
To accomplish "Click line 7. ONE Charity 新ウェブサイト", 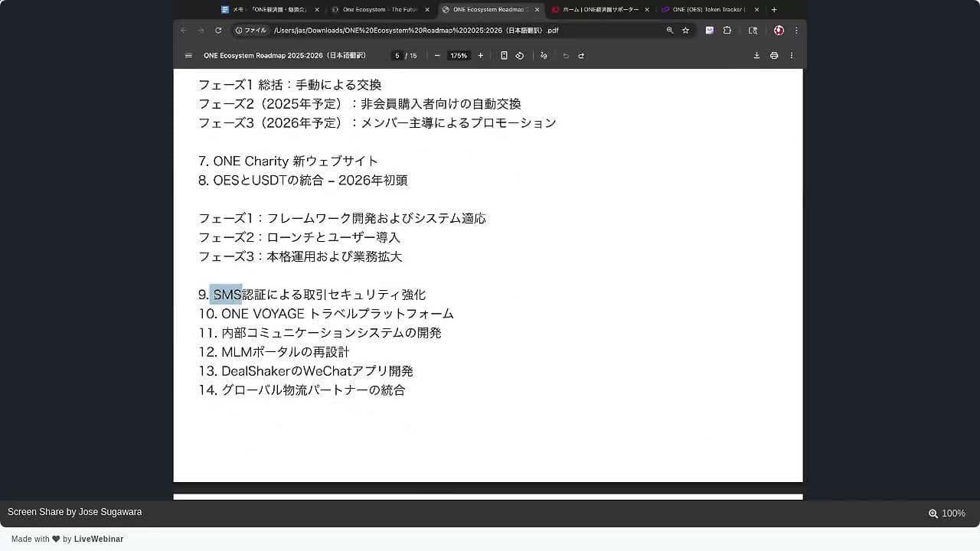I will (x=288, y=161).
